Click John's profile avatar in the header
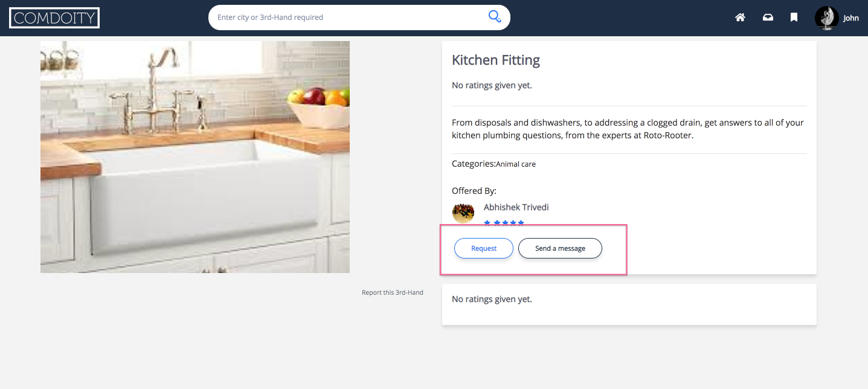The image size is (868, 389). pos(826,18)
